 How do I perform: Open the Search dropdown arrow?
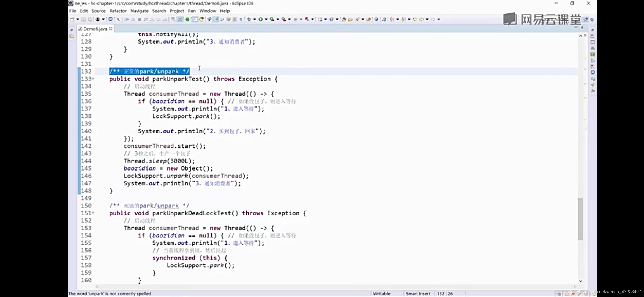pyautogui.click(x=363, y=19)
